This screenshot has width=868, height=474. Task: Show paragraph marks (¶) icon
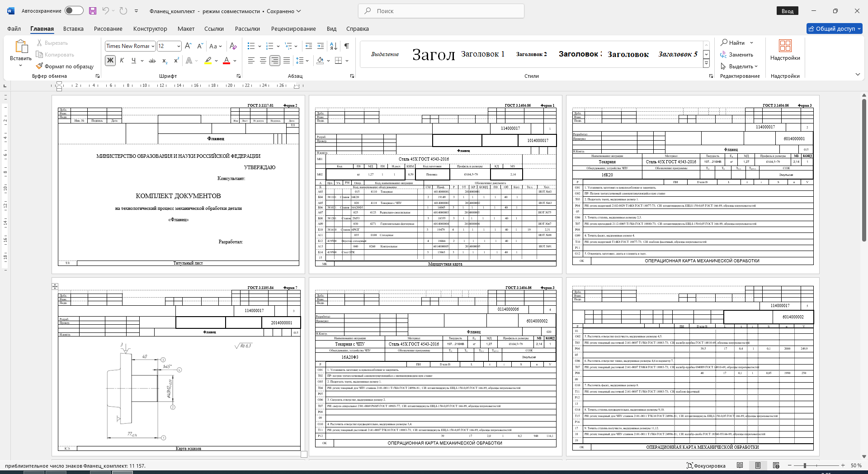pos(347,46)
